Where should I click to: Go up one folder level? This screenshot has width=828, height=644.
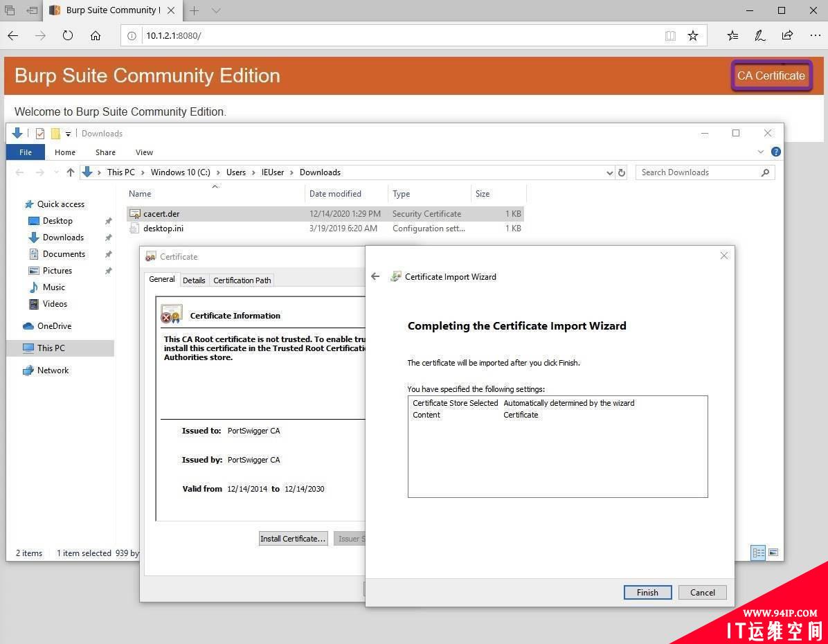tap(70, 172)
